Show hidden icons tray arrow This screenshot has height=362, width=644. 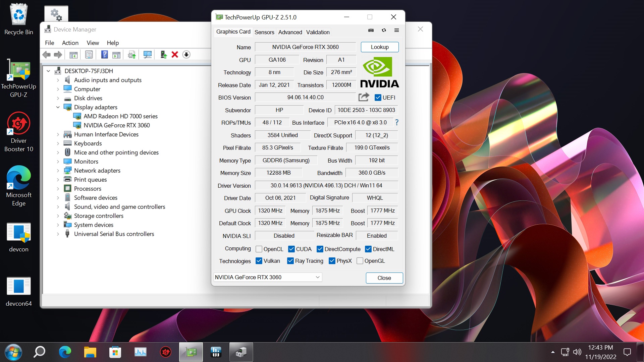552,352
